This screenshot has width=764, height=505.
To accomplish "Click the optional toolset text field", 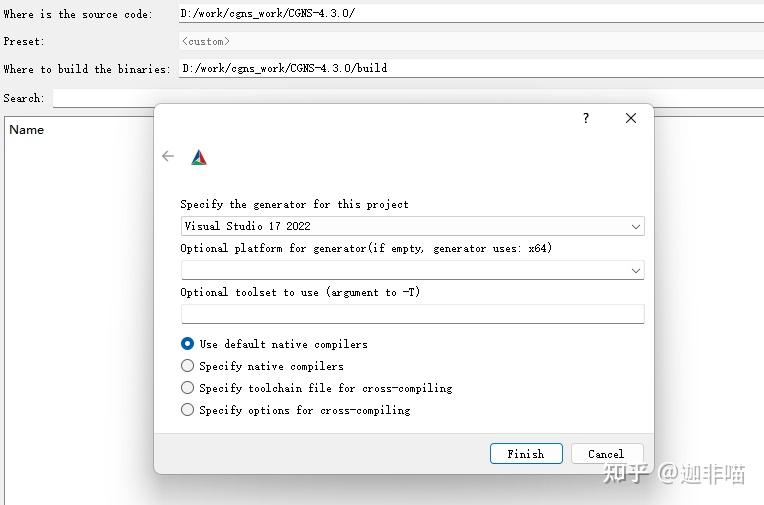I will click(412, 314).
